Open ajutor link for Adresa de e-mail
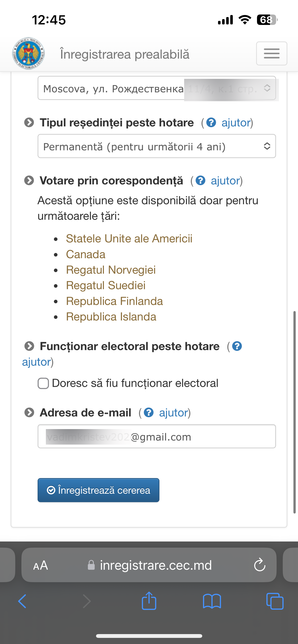298x644 pixels. 173,413
